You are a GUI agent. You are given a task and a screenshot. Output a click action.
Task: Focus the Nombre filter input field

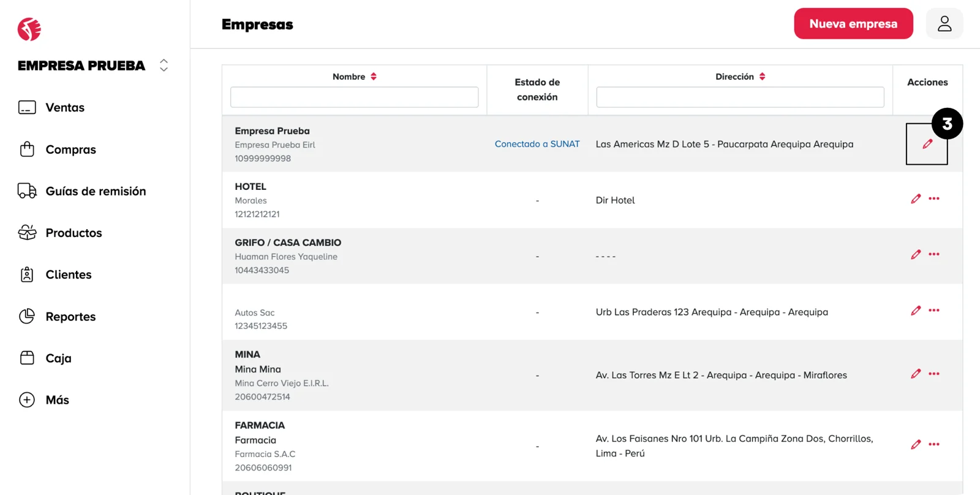[x=354, y=97]
